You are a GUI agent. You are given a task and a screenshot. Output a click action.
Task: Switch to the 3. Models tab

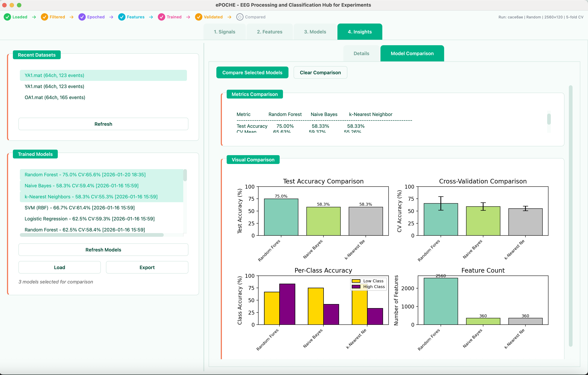coord(315,31)
